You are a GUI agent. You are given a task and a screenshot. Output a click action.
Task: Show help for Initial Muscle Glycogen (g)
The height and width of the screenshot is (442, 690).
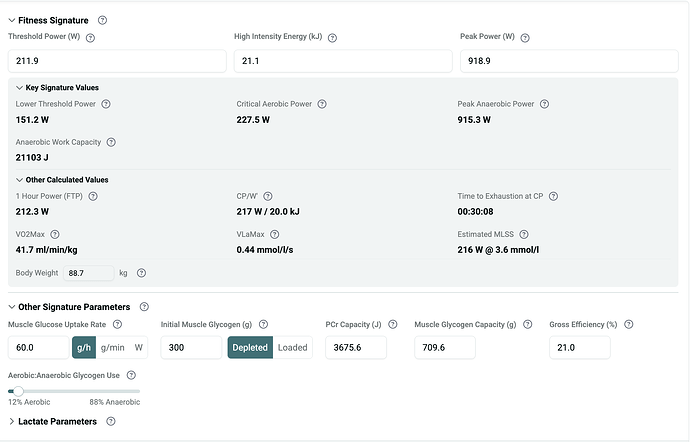[263, 324]
